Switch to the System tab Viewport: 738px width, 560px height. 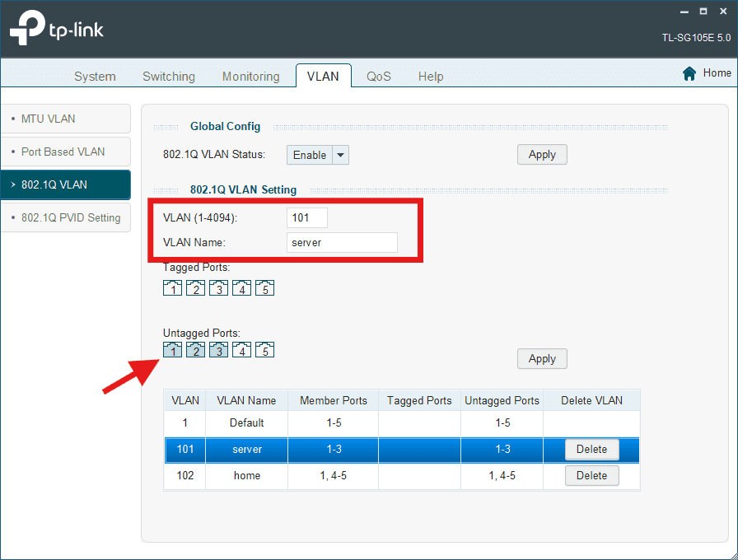95,76
